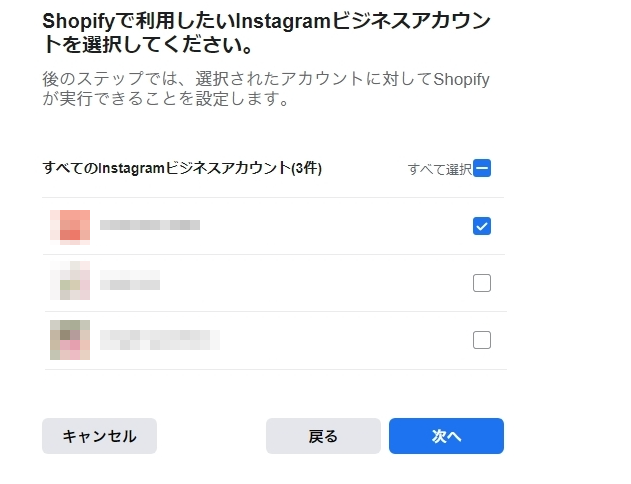Click the gray description text below heading

point(266,90)
